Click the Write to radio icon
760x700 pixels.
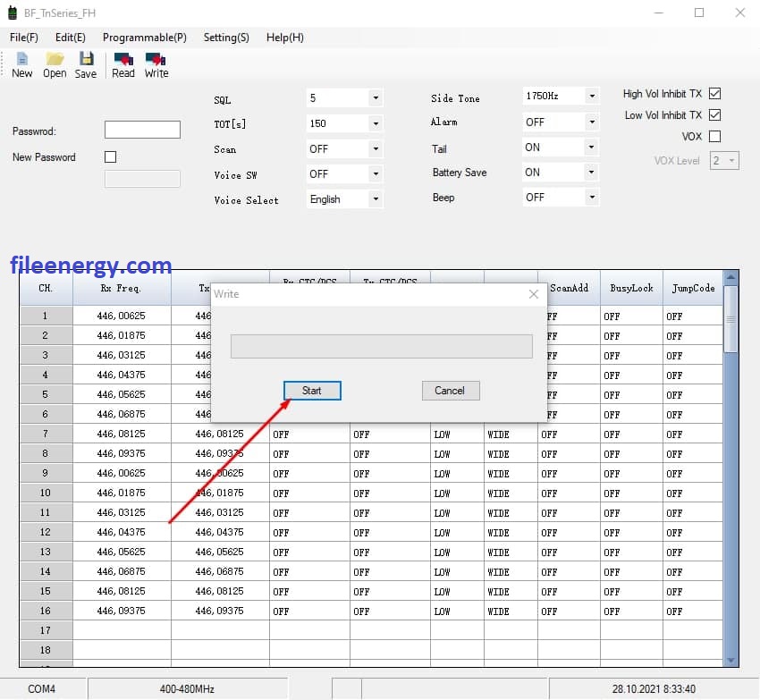coord(156,65)
